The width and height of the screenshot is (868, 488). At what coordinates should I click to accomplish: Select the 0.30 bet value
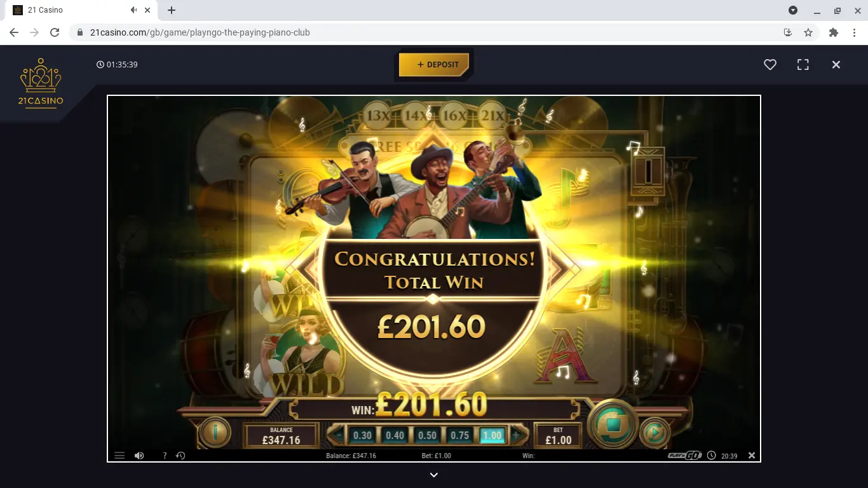(x=362, y=435)
